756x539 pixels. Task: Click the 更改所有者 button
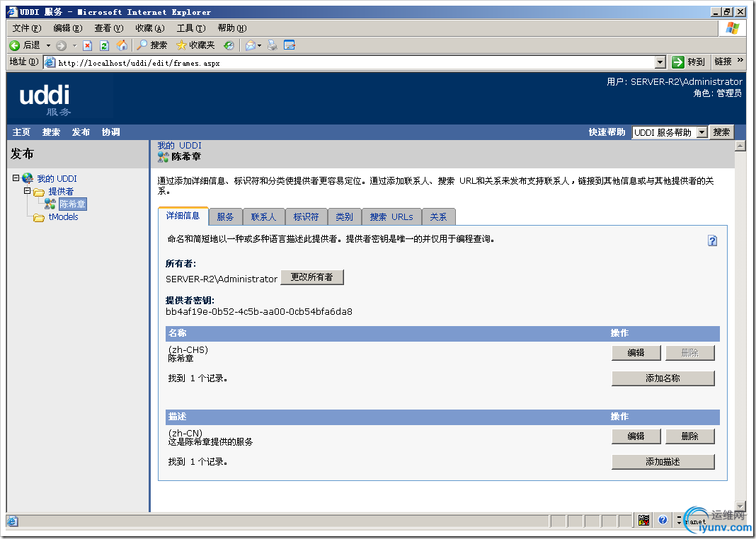pyautogui.click(x=312, y=277)
